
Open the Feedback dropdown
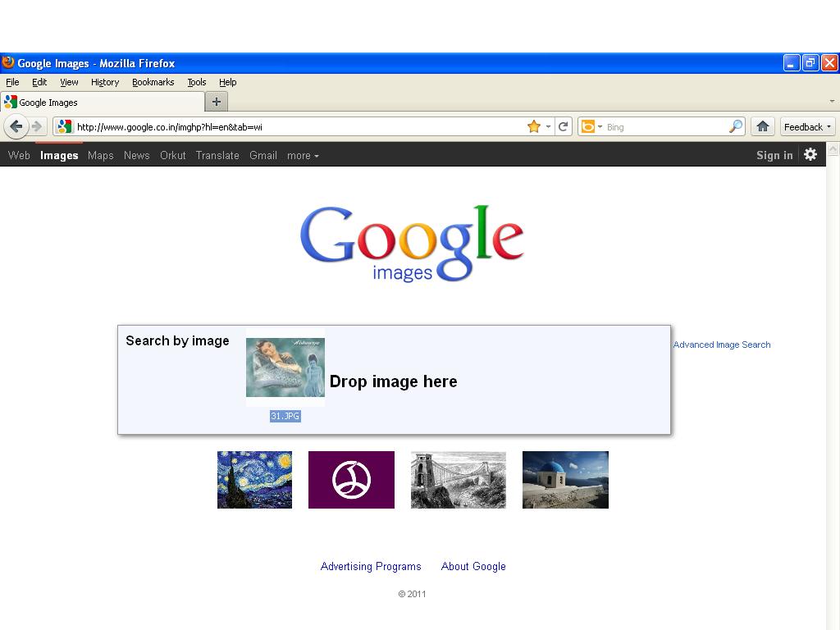tap(806, 126)
